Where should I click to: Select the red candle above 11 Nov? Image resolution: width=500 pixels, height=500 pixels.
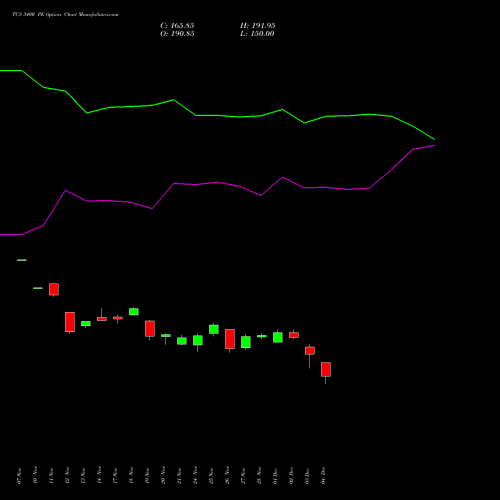[54, 289]
